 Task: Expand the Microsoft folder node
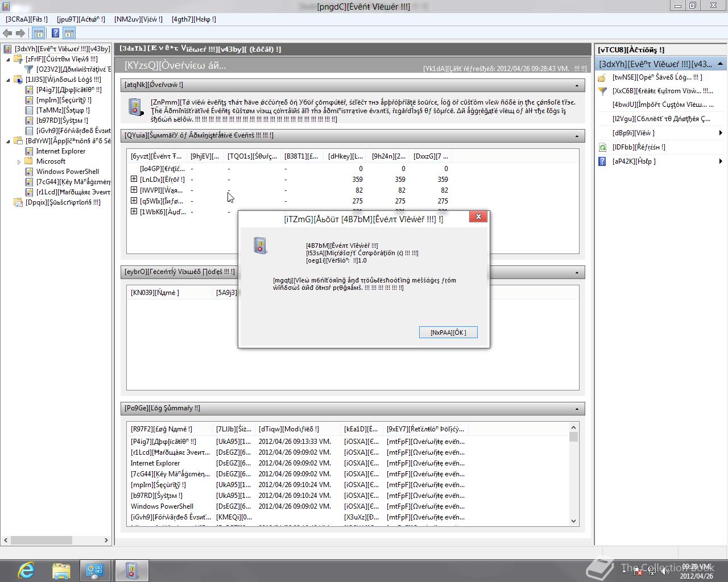point(19,162)
